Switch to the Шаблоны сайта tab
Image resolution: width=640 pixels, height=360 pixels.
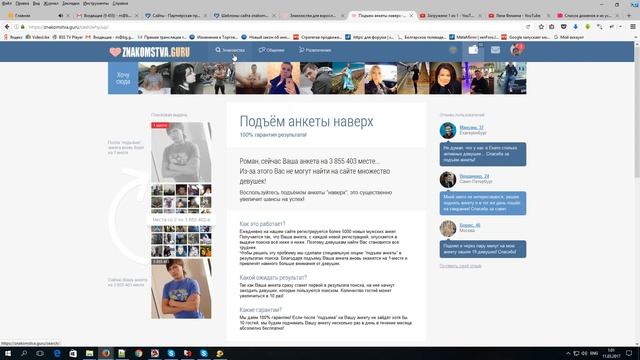[x=244, y=16]
